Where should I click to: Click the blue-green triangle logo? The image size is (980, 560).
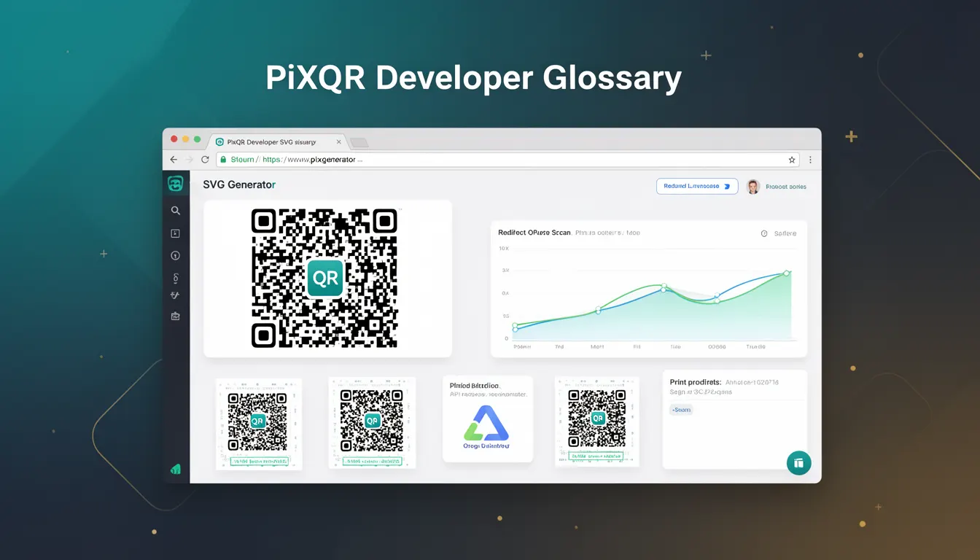coord(487,422)
